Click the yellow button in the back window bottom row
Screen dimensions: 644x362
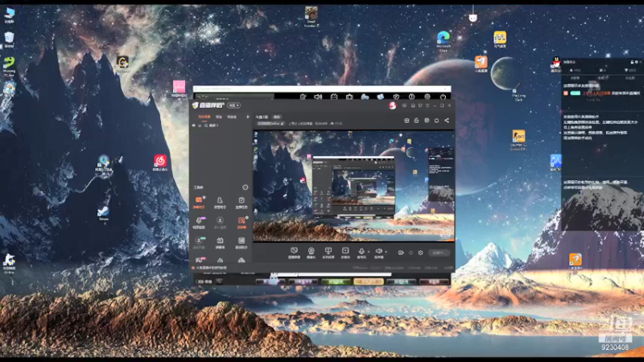pos(369,282)
